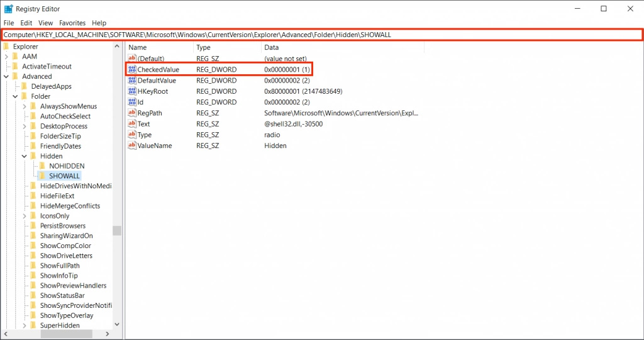Expand the AlwaysShowMenus key
644x340 pixels.
pyautogui.click(x=25, y=106)
